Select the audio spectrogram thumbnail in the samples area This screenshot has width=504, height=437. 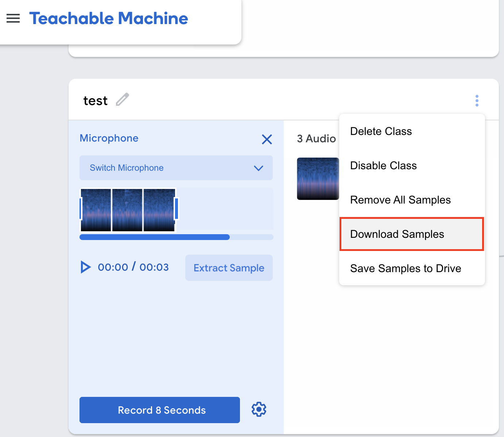coord(318,178)
